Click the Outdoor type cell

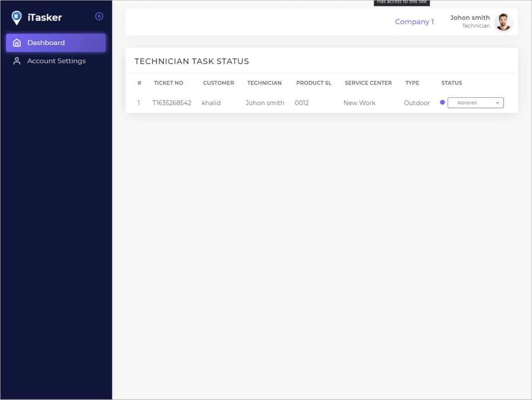(x=417, y=103)
